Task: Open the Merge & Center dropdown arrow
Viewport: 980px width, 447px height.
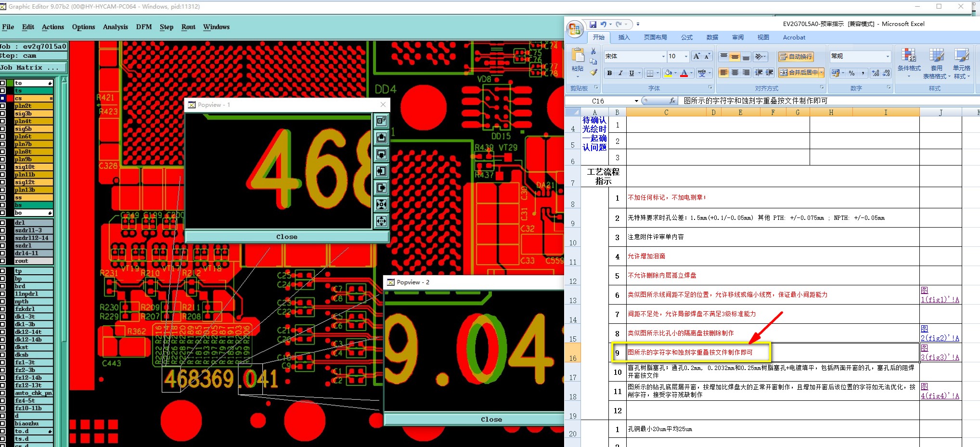Action: (821, 73)
